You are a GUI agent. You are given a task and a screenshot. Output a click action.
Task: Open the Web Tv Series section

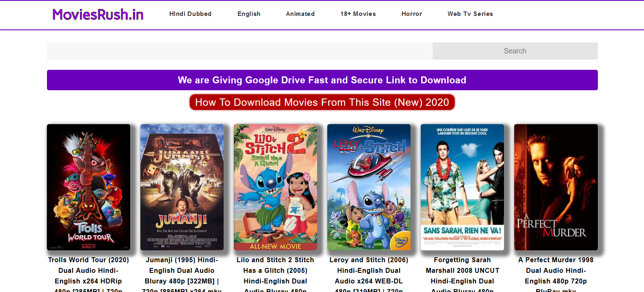coord(470,14)
